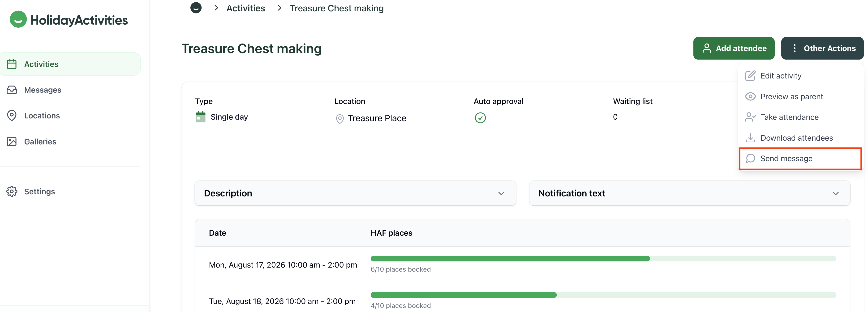Choose Preview as parent menu item
This screenshot has height=312, width=868.
[800, 97]
